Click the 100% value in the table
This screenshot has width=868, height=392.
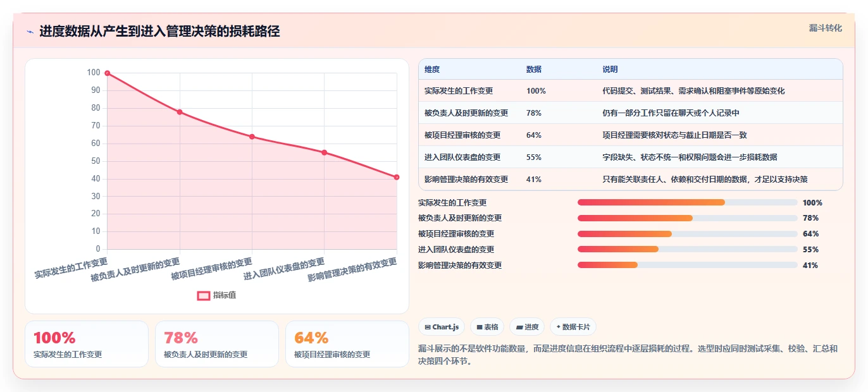click(x=536, y=91)
